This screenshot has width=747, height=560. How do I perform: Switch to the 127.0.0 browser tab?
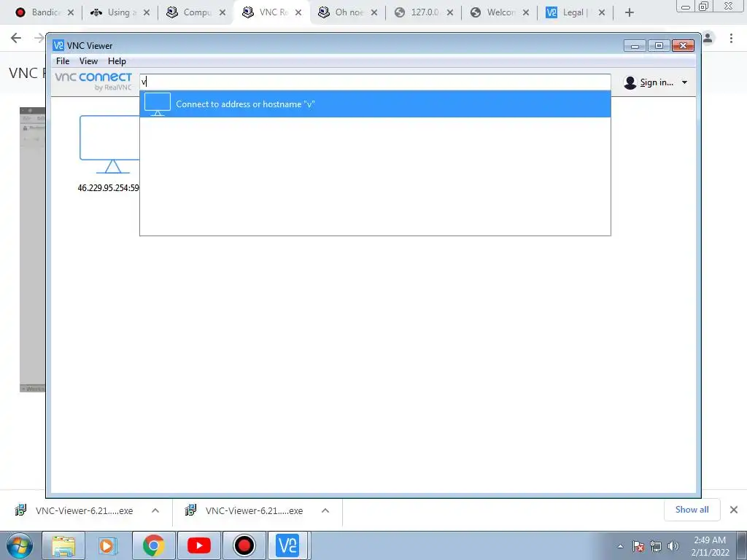(x=419, y=12)
